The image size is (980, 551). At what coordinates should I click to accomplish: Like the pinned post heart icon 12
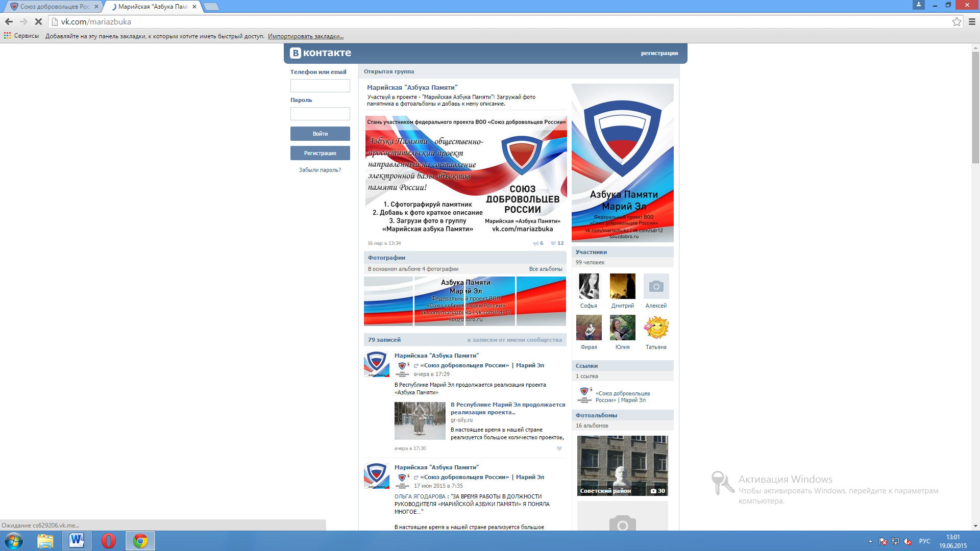coord(557,243)
